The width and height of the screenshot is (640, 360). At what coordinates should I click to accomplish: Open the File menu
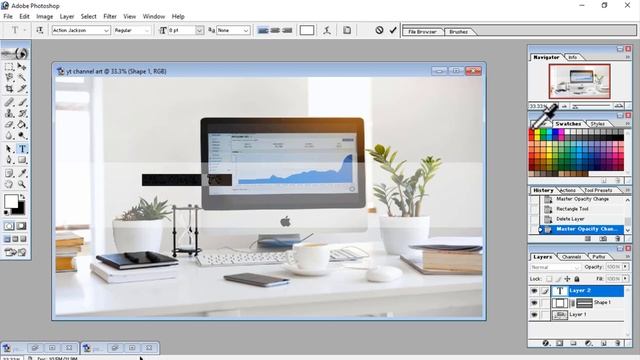pos(8,16)
